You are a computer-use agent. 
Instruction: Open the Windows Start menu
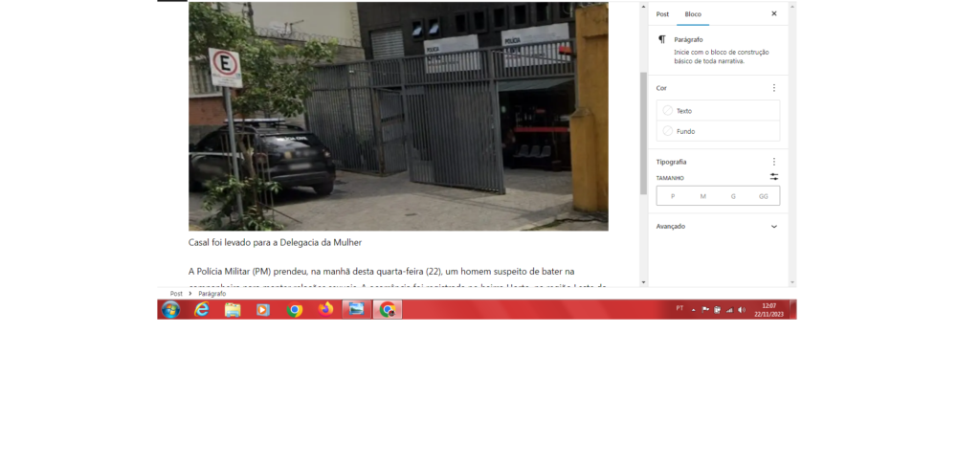click(x=170, y=309)
